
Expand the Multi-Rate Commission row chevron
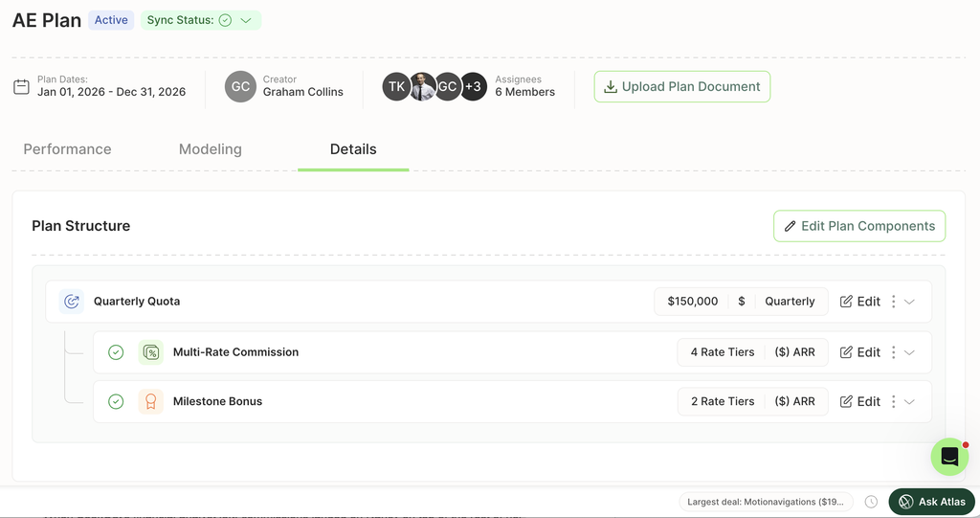(909, 352)
